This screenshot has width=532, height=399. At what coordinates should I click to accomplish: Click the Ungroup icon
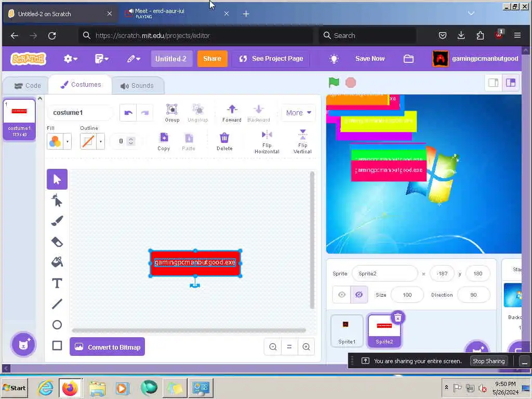click(198, 113)
